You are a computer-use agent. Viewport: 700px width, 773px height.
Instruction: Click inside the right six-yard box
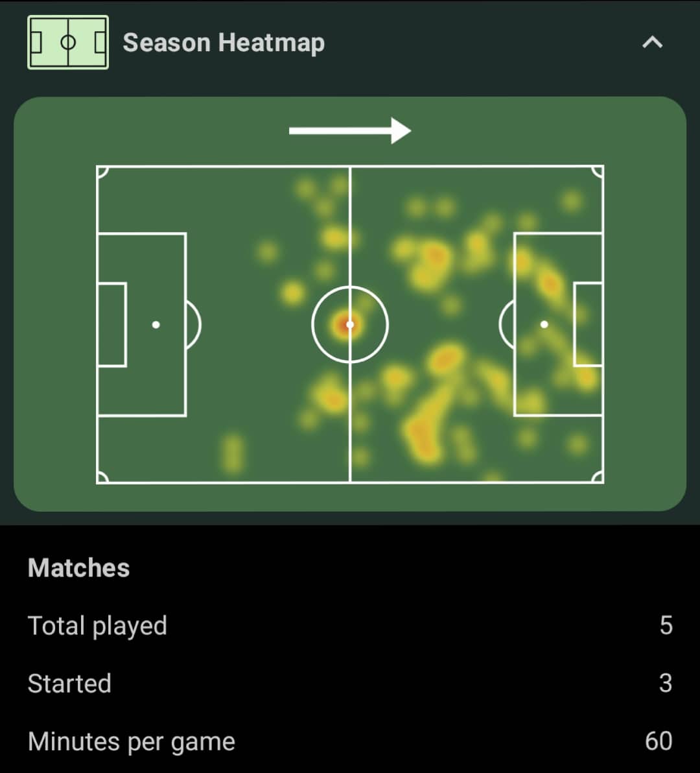click(x=588, y=324)
